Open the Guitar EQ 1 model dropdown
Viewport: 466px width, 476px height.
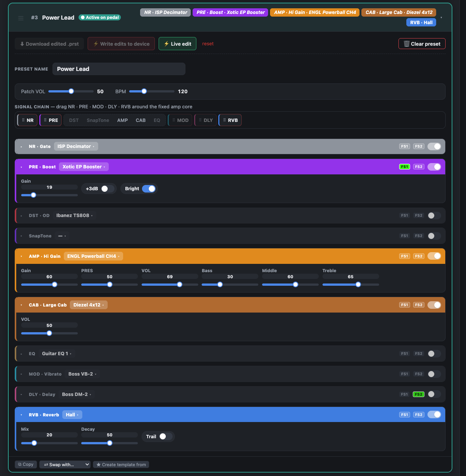(57, 354)
